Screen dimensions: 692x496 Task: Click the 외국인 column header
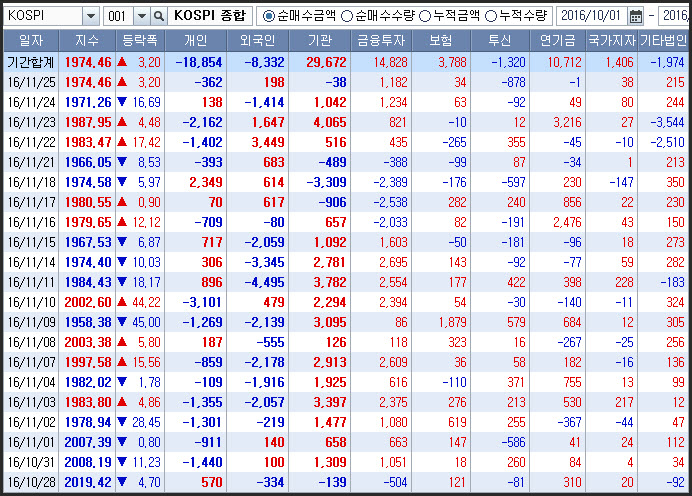click(258, 41)
